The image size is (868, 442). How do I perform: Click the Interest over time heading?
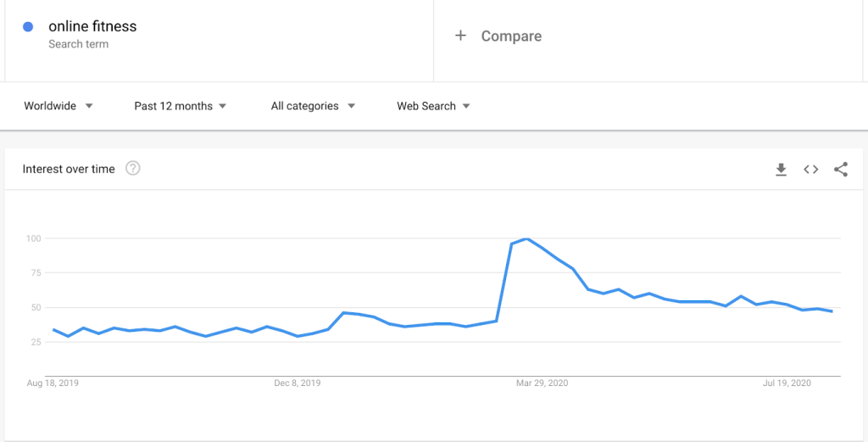(69, 169)
